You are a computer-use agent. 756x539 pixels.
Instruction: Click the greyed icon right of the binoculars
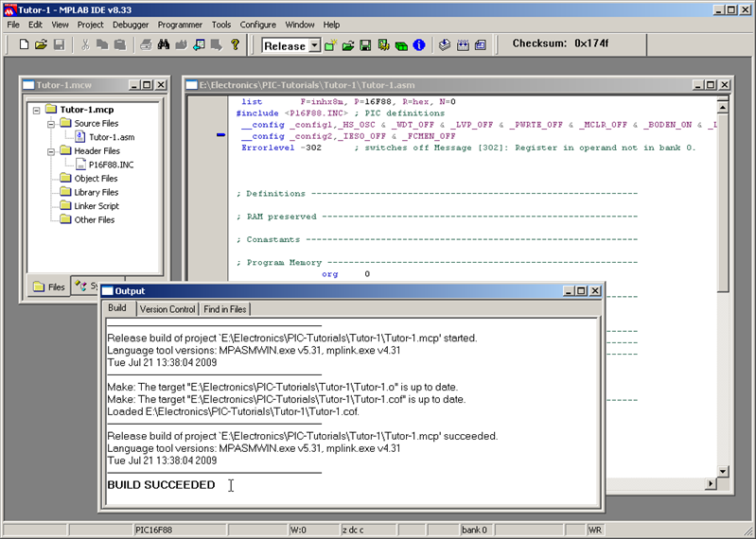[181, 44]
